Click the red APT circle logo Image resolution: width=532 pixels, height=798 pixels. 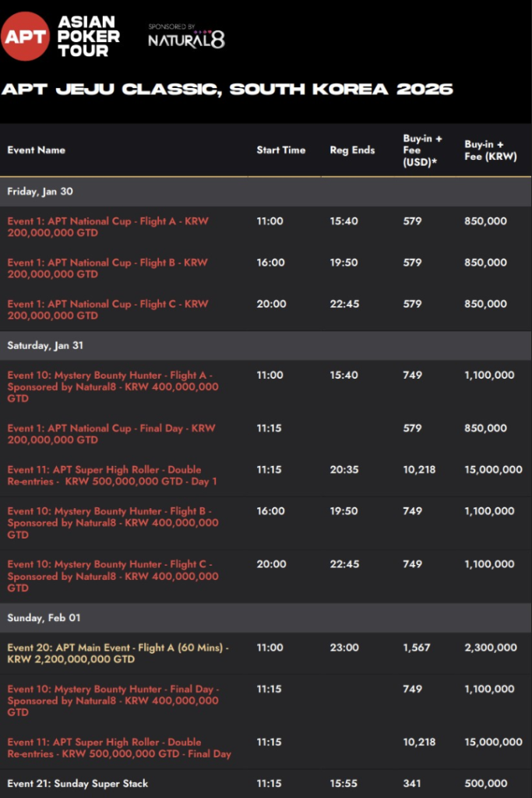pos(26,35)
